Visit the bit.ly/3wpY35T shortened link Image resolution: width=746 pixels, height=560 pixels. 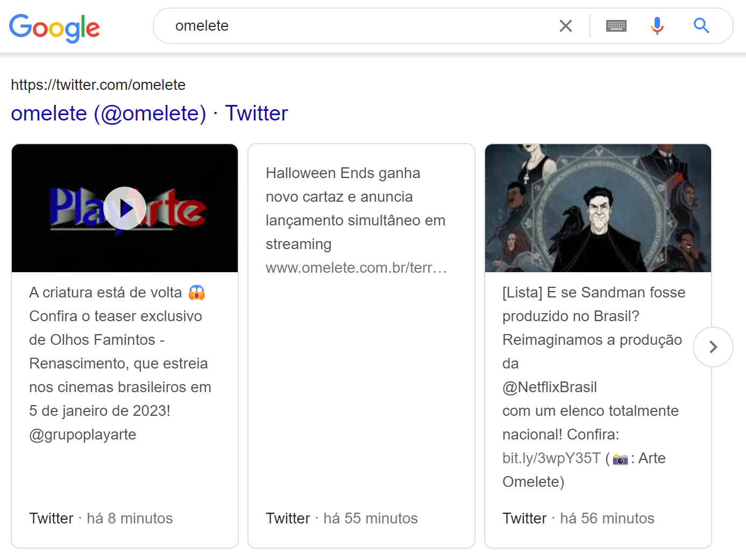[550, 458]
